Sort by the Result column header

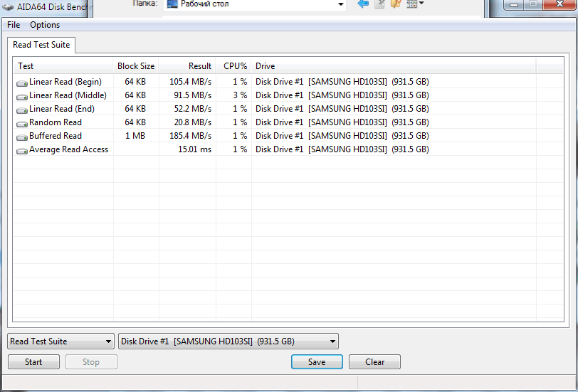[187, 66]
